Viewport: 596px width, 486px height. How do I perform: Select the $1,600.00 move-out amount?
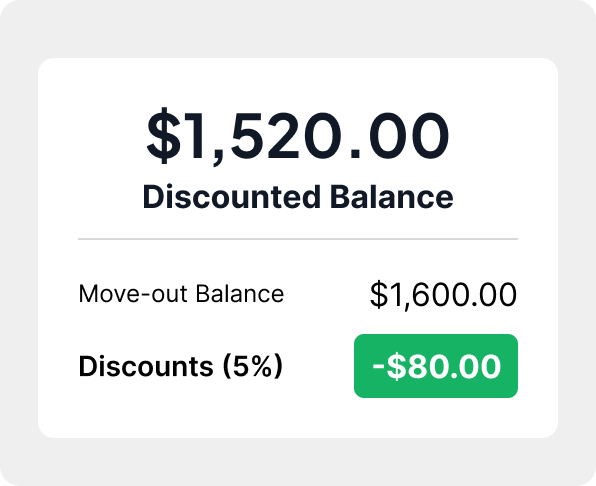(443, 294)
